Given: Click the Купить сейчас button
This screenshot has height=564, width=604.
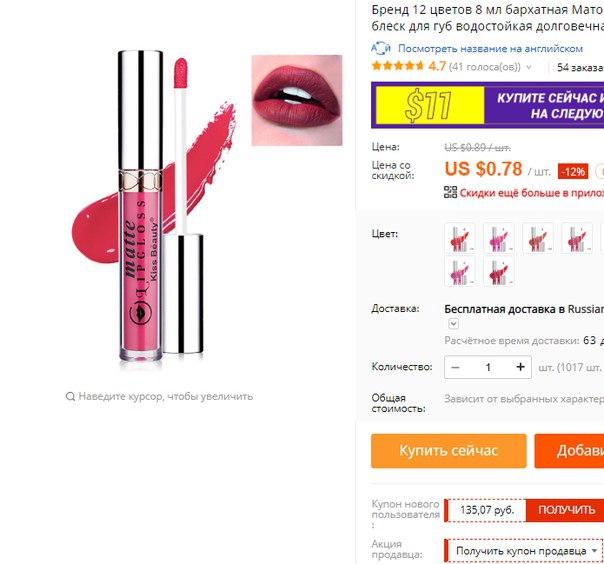Looking at the screenshot, I should (449, 451).
